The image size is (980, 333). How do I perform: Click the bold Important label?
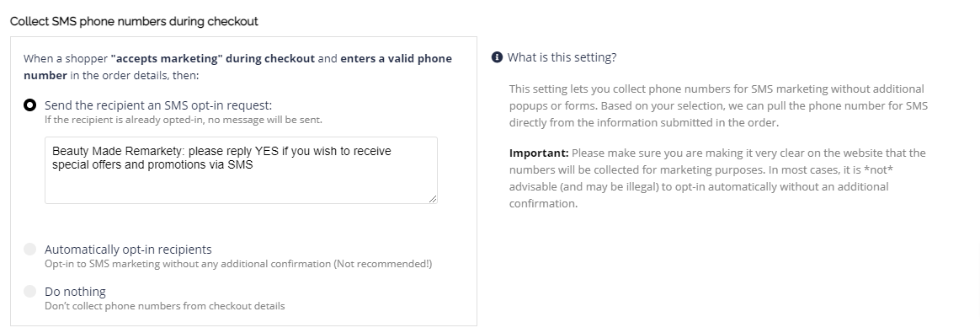pos(539,153)
